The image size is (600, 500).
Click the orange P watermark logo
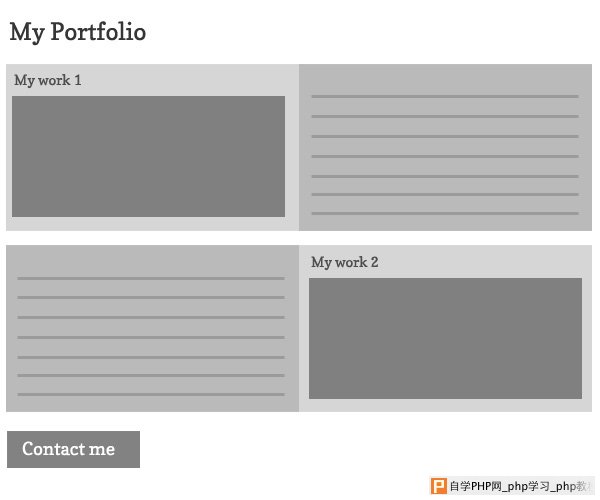click(439, 486)
